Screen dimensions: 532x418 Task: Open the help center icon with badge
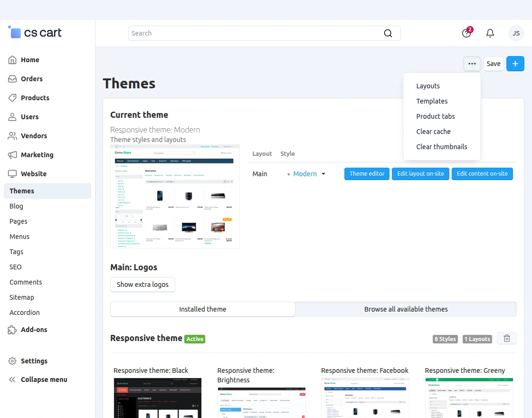[x=467, y=33]
